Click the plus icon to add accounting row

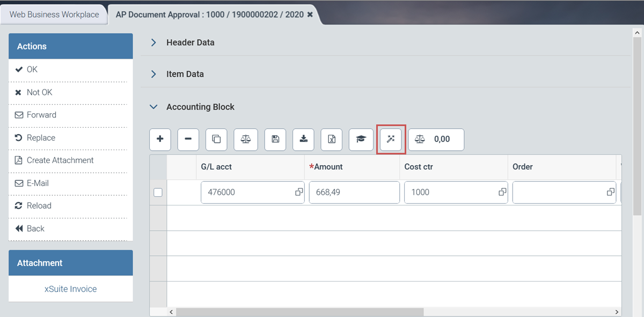(x=160, y=139)
